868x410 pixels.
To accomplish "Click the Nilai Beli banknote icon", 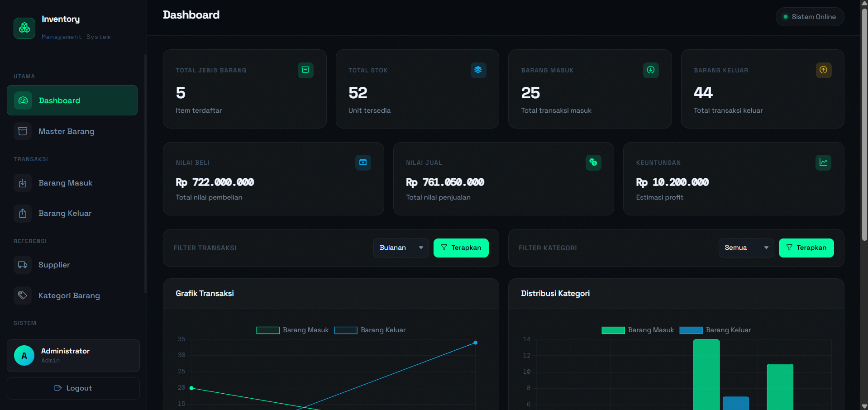I will point(363,162).
